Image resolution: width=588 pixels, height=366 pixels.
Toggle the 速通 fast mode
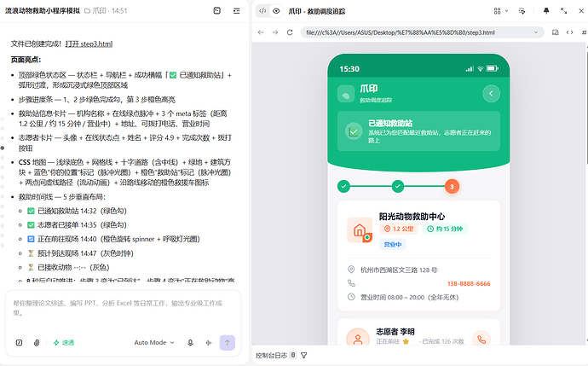click(x=64, y=342)
